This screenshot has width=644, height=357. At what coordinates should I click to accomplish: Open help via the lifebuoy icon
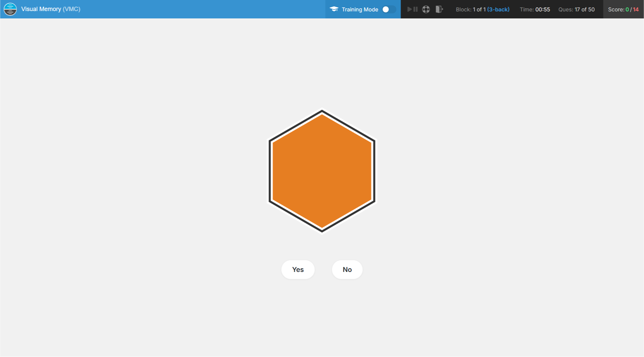426,9
